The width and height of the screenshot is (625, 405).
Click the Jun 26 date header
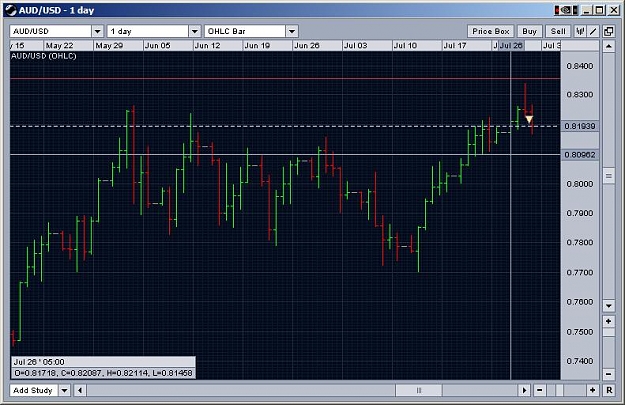pos(307,45)
